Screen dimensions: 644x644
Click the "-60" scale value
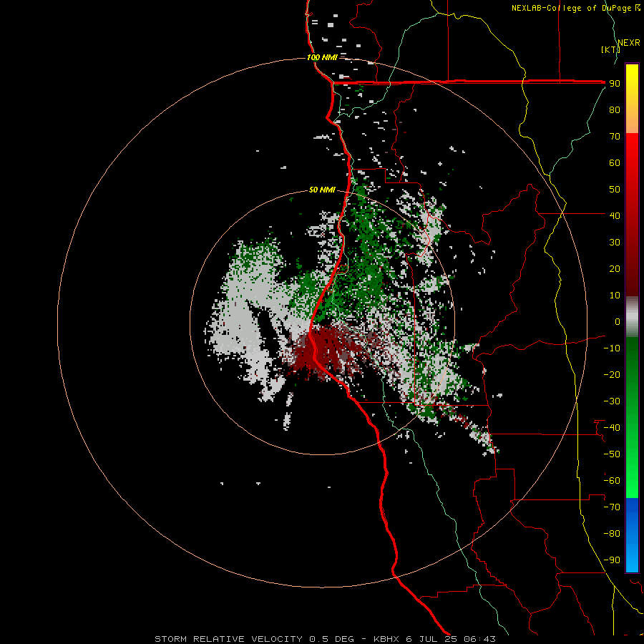pos(612,481)
